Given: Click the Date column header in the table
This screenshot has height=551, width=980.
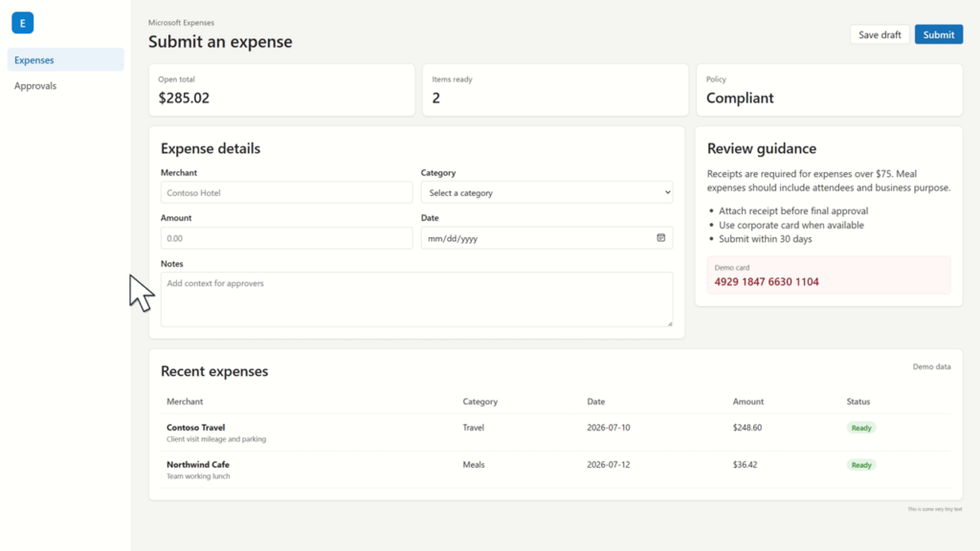Looking at the screenshot, I should (x=595, y=401).
